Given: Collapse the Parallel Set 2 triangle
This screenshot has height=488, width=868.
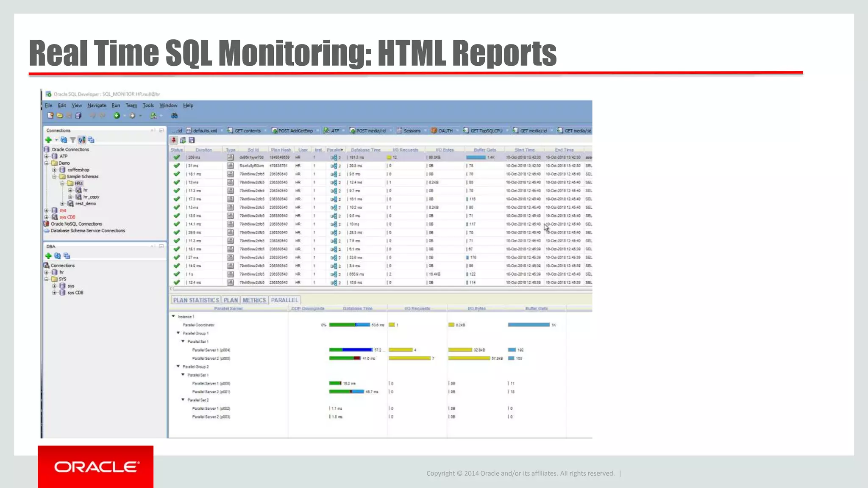Looking at the screenshot, I should 183,400.
